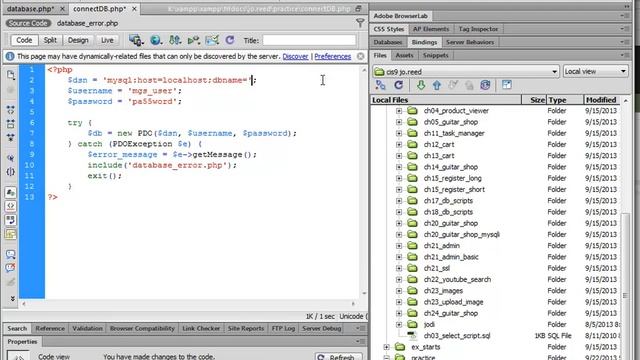Click the Discover link
This screenshot has width=640, height=360.
[x=295, y=56]
